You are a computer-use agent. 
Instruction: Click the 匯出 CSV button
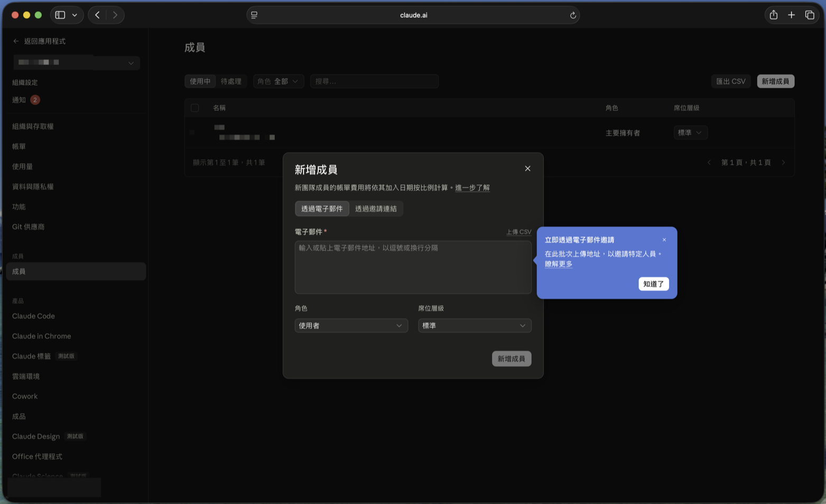point(731,81)
